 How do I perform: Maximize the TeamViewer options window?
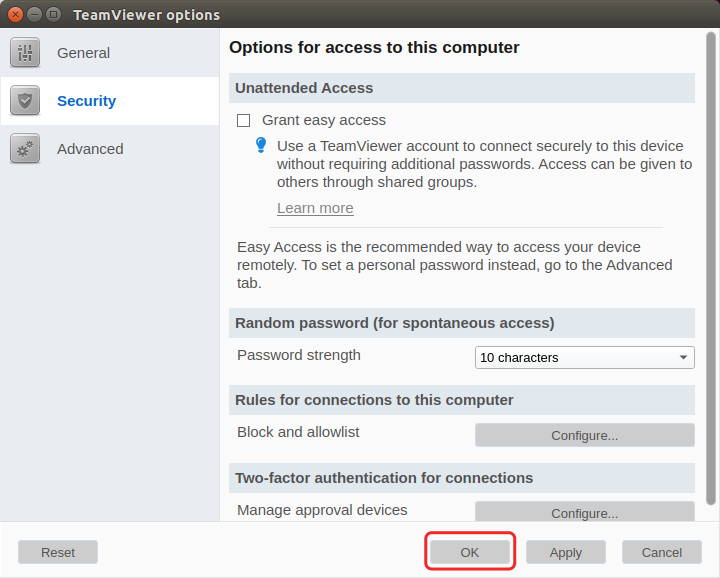(54, 15)
